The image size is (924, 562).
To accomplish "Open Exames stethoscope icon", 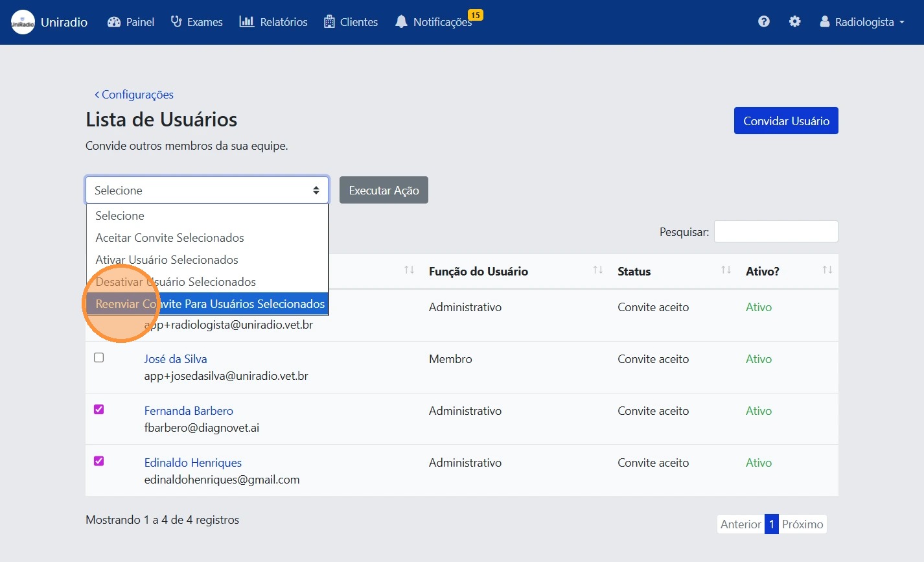I will (x=176, y=22).
